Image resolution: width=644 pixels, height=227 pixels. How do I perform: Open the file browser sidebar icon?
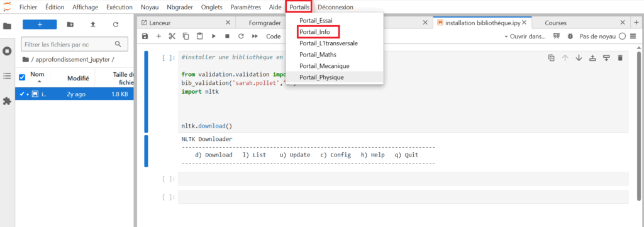7,26
